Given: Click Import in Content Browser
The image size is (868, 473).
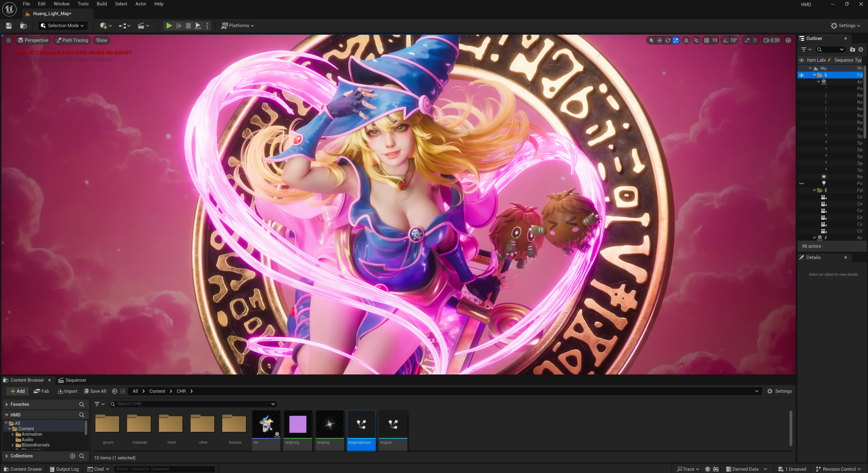Looking at the screenshot, I should (x=67, y=391).
